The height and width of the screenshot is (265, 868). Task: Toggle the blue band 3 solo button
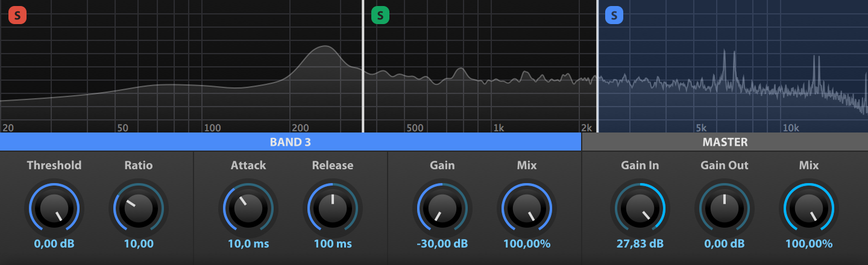pos(614,15)
